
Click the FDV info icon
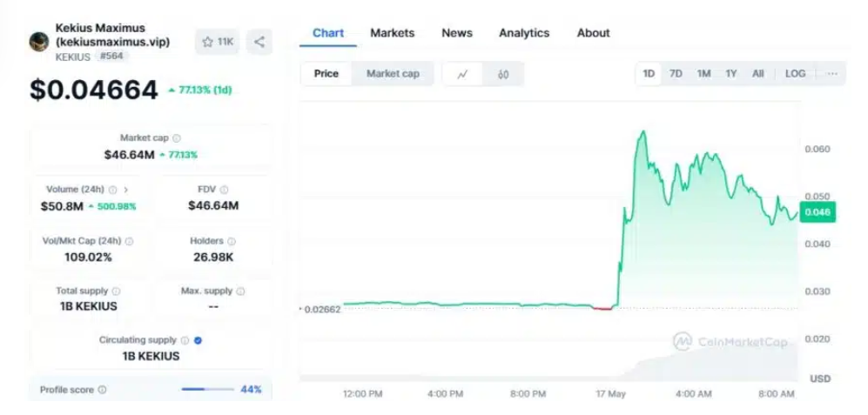coord(225,190)
